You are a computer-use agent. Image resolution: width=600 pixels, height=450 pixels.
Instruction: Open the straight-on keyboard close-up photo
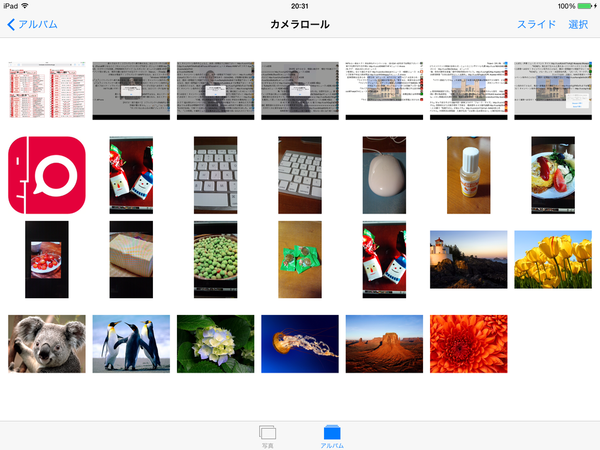215,175
